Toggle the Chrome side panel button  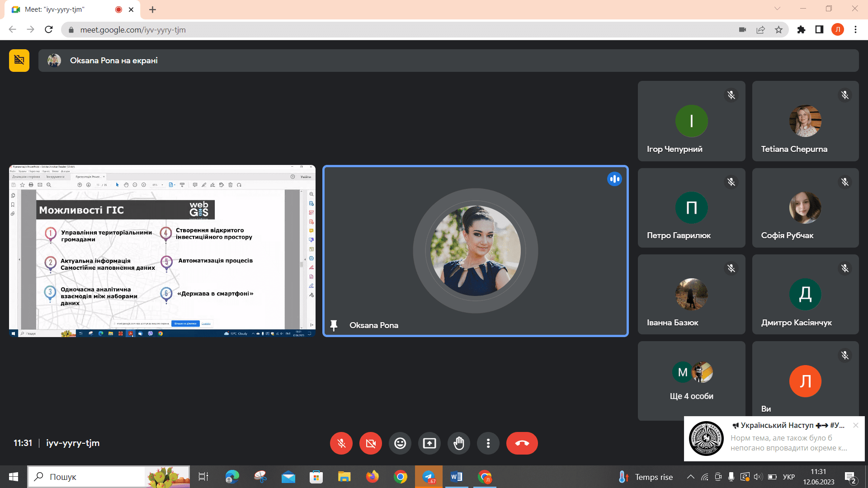pyautogui.click(x=819, y=30)
